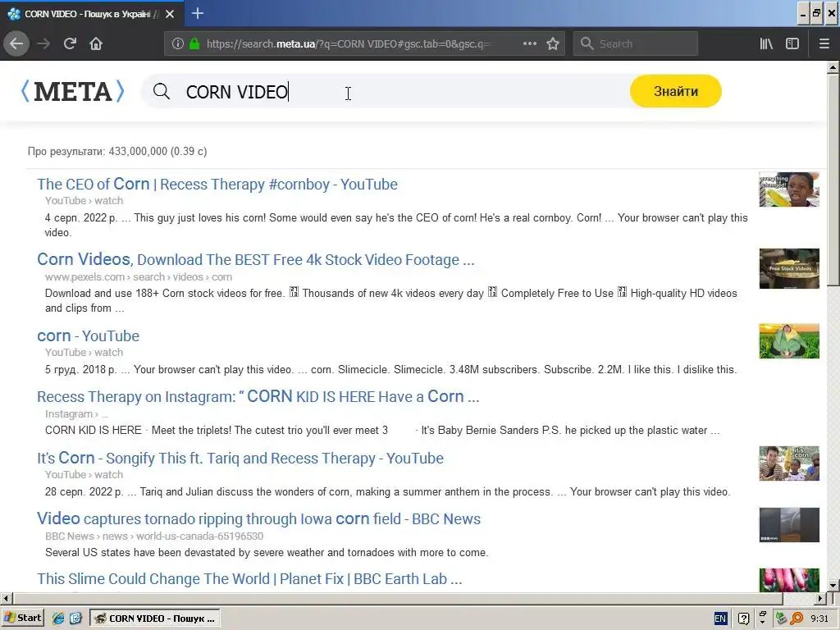Click the orange magnifier tray icon
This screenshot has height=630, width=840.
(797, 619)
